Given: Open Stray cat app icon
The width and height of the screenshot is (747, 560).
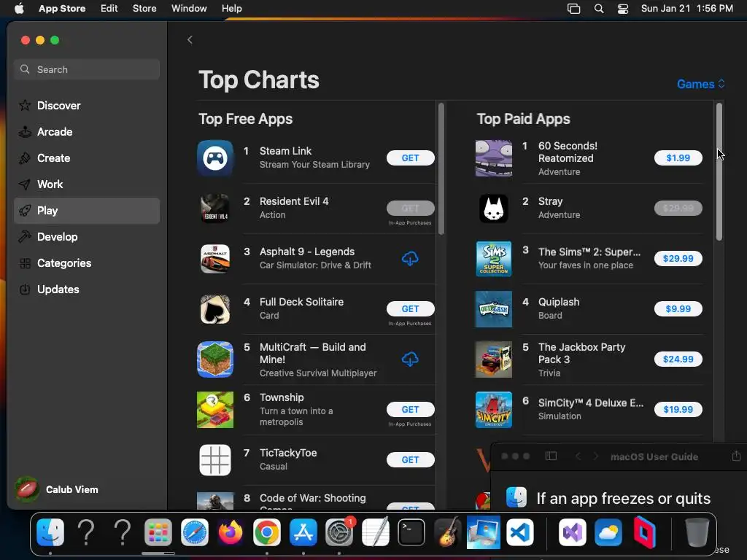Looking at the screenshot, I should point(494,208).
